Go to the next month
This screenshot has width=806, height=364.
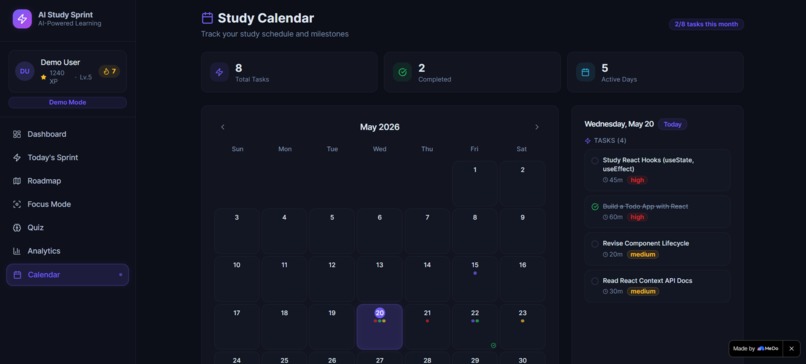tap(537, 127)
